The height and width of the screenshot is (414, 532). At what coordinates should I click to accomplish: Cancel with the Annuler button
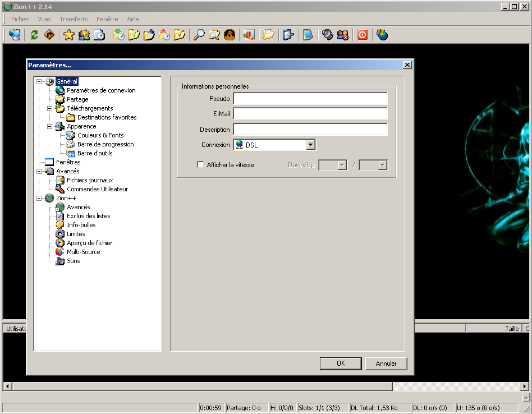pos(386,364)
